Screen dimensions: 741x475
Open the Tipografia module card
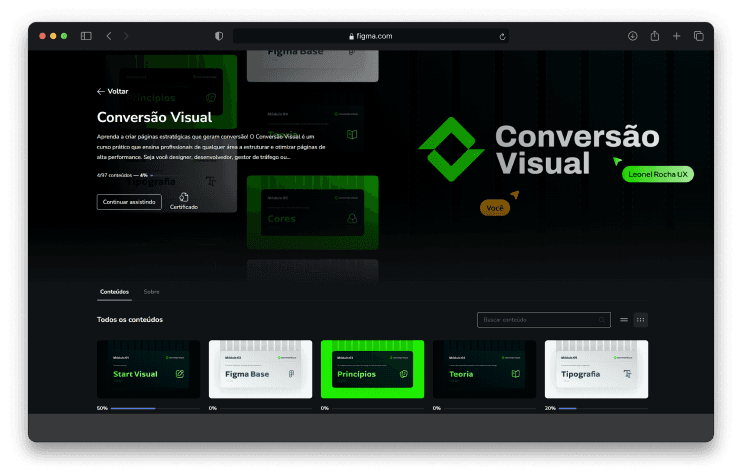(x=596, y=369)
